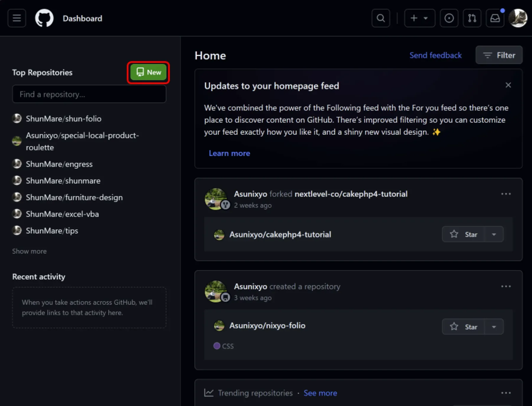Screen dimensions: 532x406
Task: Click the Find a repository search field
Action: [x=89, y=94]
